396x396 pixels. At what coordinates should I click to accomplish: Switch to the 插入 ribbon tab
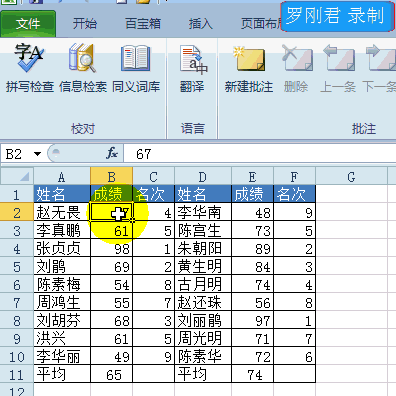[200, 24]
